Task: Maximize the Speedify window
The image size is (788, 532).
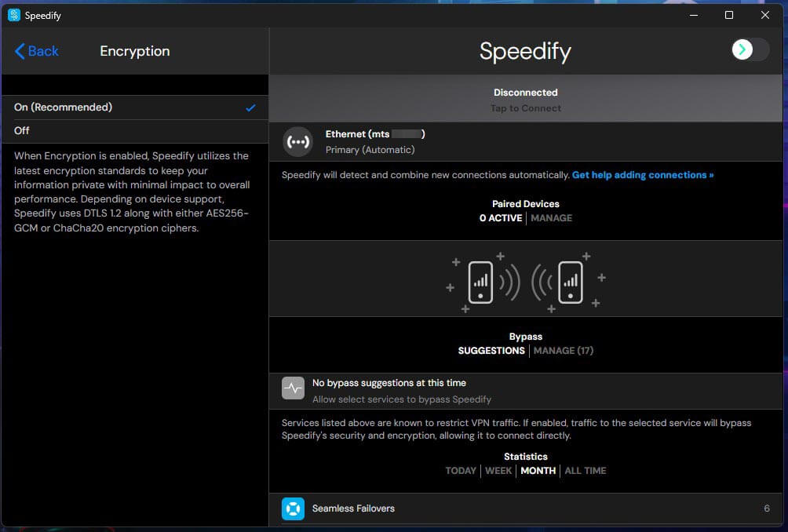Action: 728,15
